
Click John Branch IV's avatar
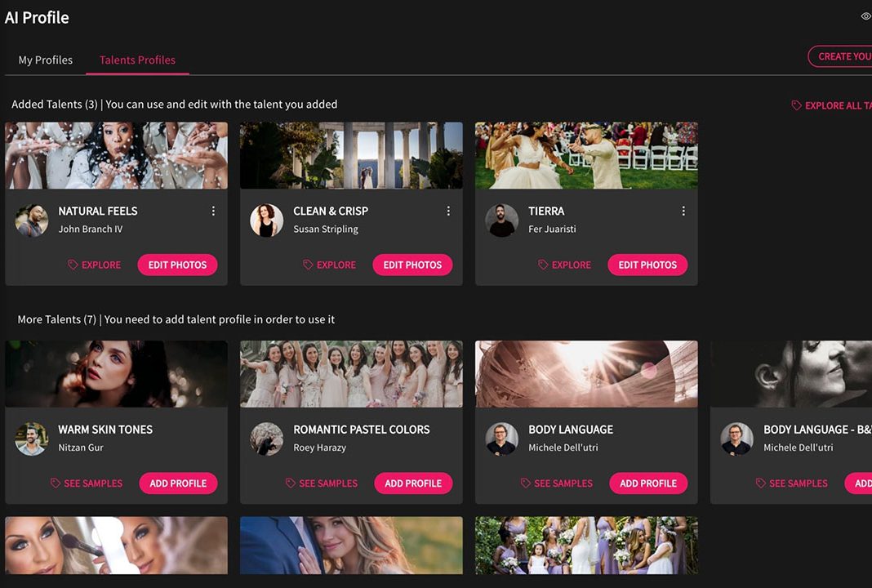[x=32, y=220]
